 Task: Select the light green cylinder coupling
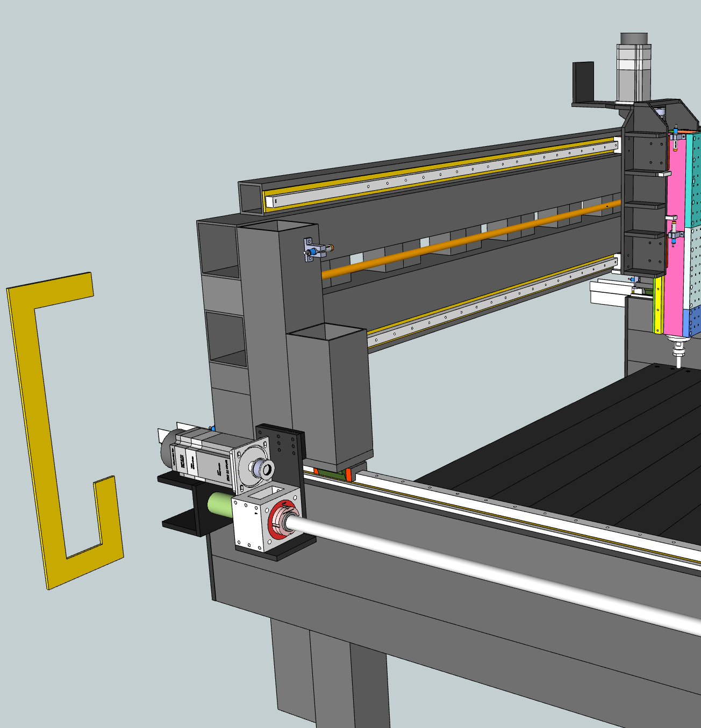tap(219, 504)
